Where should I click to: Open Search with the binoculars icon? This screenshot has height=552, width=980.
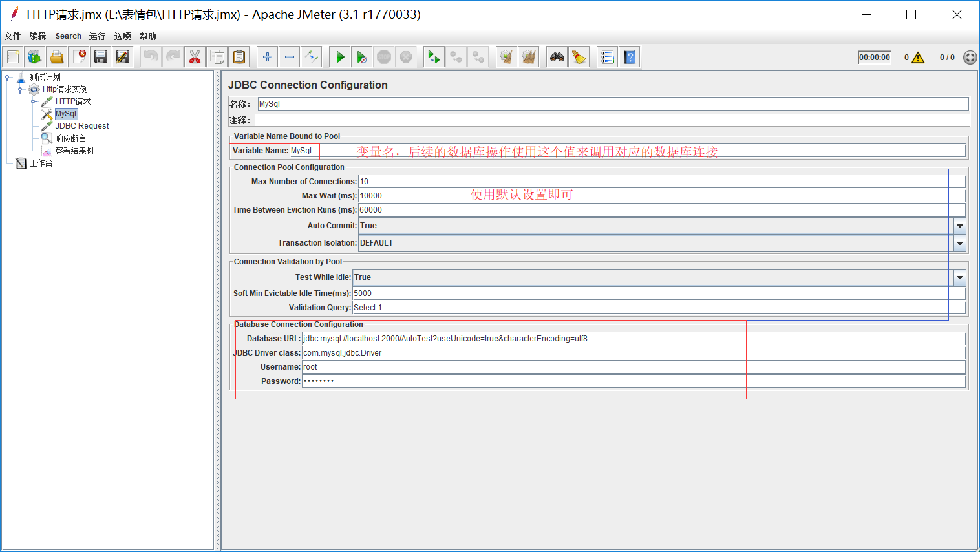tap(557, 57)
